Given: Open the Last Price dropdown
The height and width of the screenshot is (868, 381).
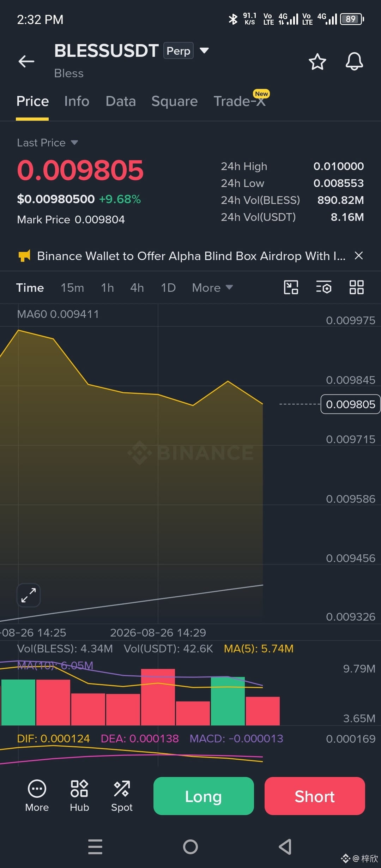Looking at the screenshot, I should tap(48, 143).
